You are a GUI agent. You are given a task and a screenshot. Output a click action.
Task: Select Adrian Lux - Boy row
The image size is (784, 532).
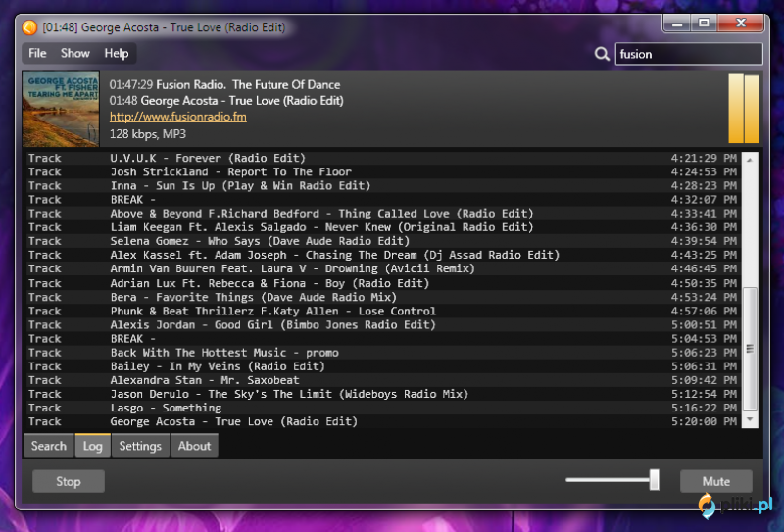383,283
